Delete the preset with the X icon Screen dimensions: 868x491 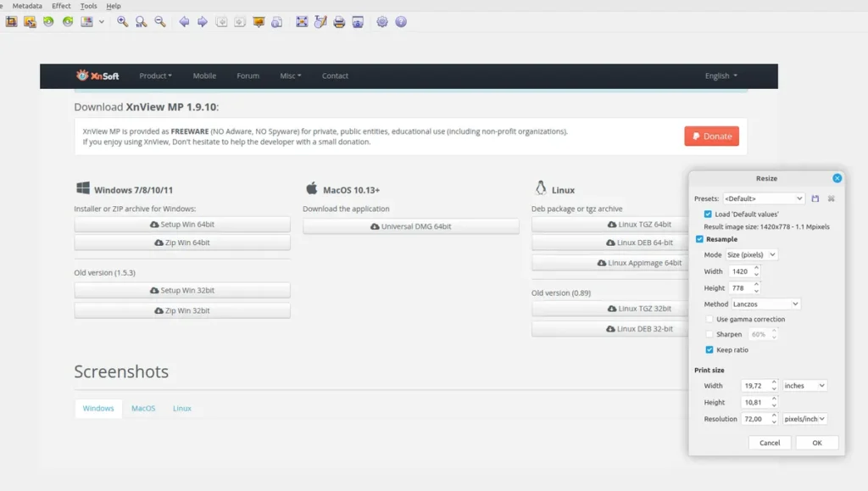click(x=831, y=198)
